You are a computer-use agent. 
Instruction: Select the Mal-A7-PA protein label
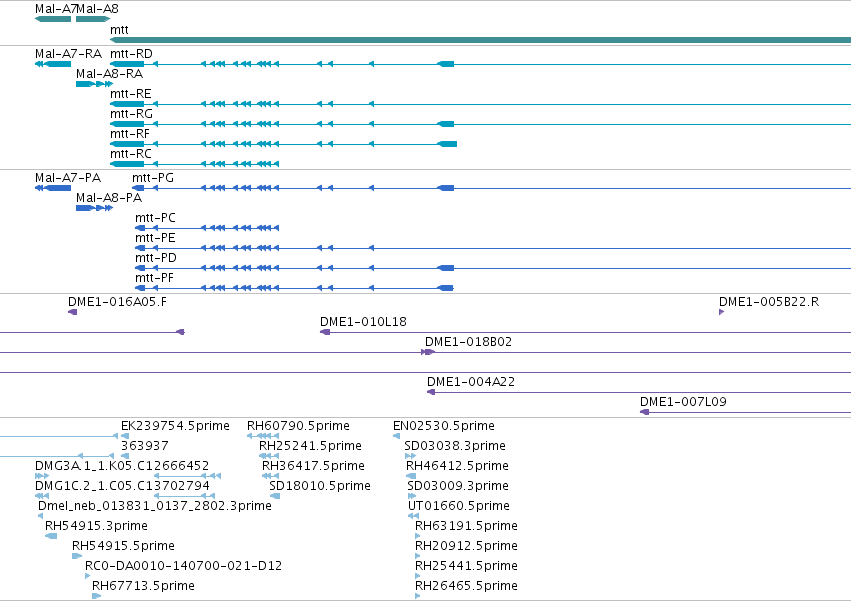coord(68,178)
